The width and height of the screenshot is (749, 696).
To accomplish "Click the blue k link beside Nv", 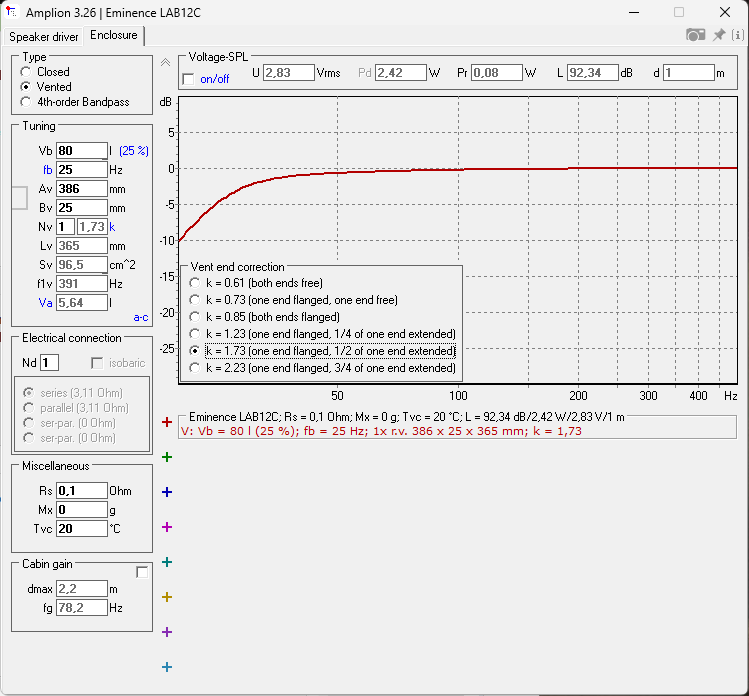I will pos(112,227).
